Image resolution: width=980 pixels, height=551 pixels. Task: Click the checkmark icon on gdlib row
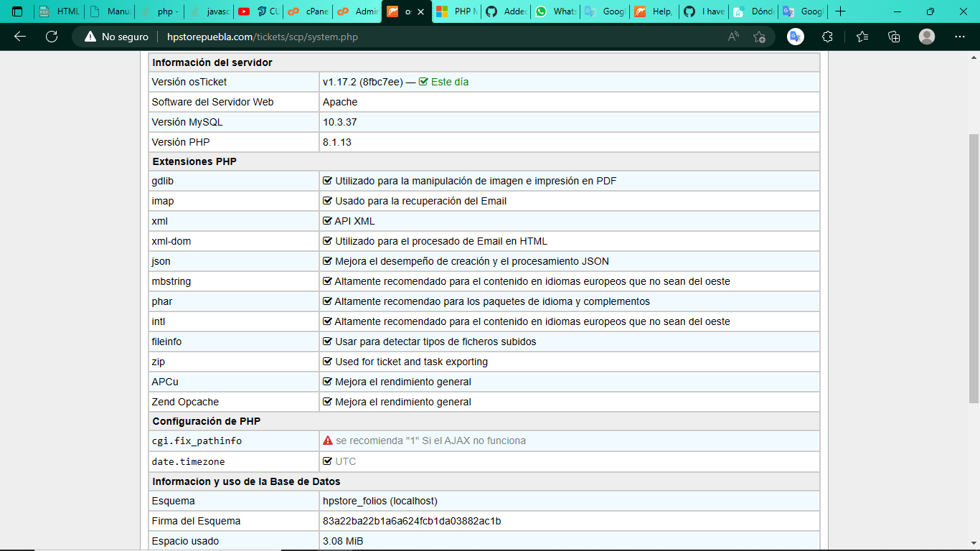point(328,181)
